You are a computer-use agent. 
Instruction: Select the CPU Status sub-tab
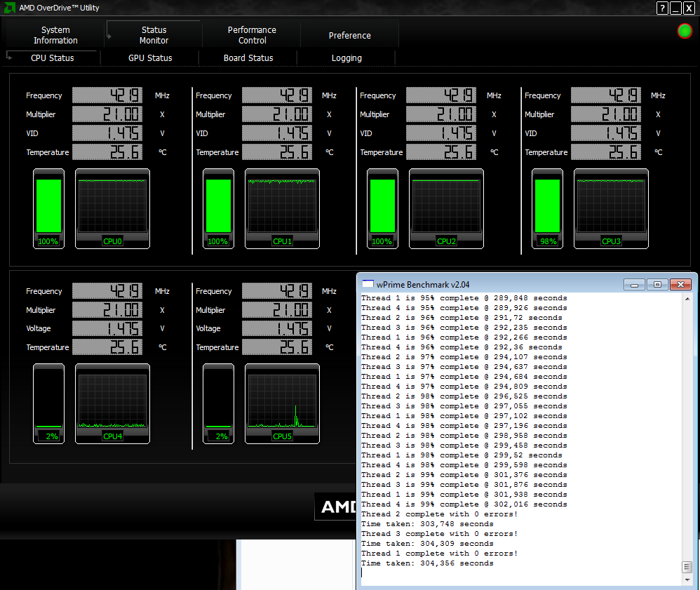click(x=52, y=58)
